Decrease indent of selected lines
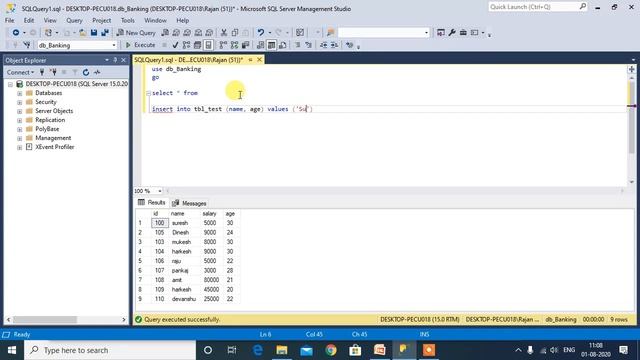Image resolution: width=640 pixels, height=360 pixels. click(323, 45)
